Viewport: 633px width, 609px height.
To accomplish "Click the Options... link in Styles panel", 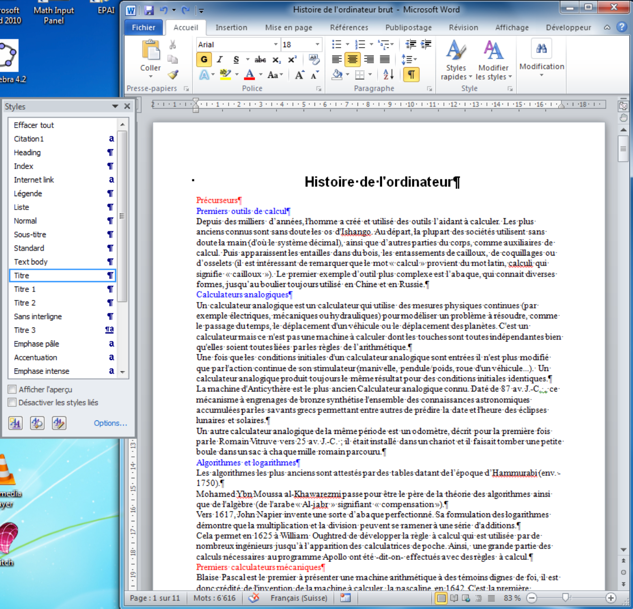I will pyautogui.click(x=110, y=423).
